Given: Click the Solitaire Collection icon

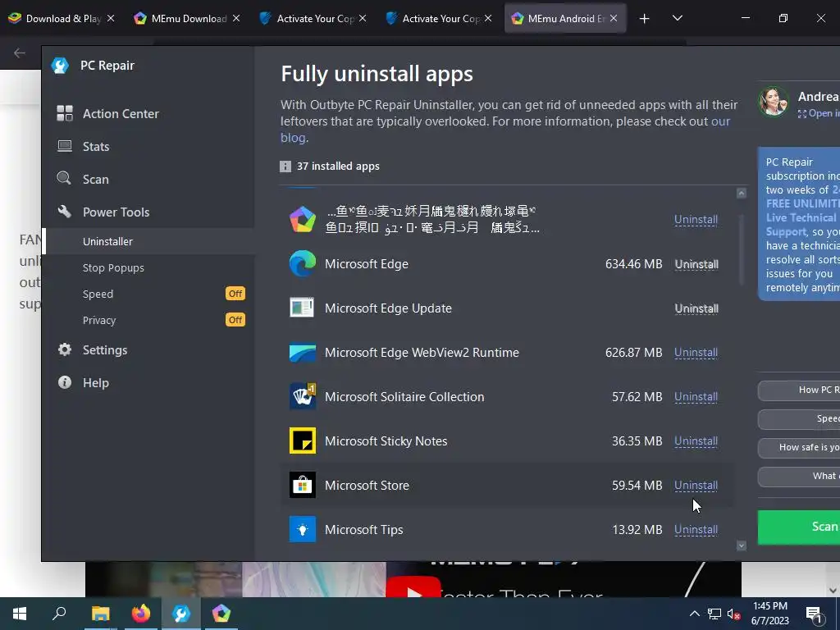Looking at the screenshot, I should tap(303, 396).
